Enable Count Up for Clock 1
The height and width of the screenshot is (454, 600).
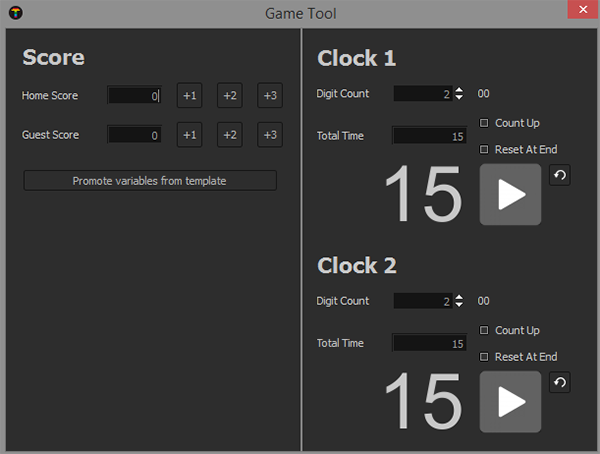point(485,123)
